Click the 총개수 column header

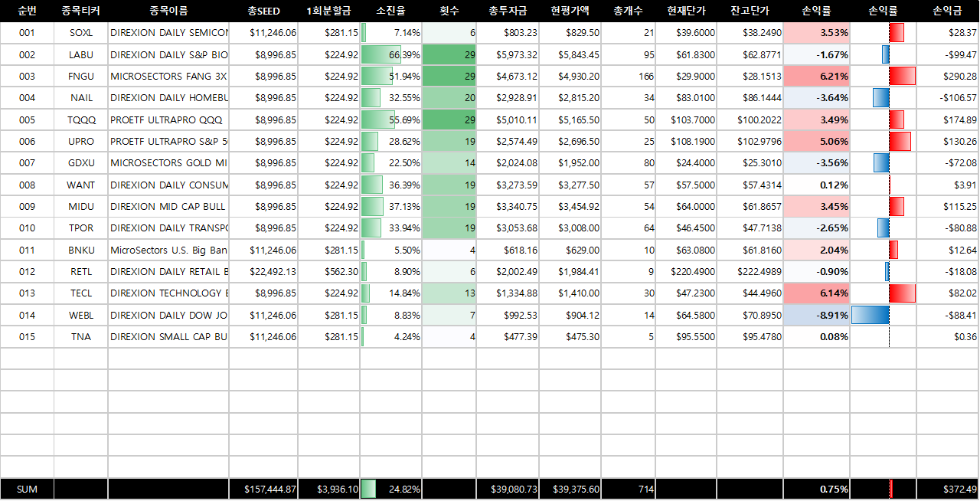(628, 11)
